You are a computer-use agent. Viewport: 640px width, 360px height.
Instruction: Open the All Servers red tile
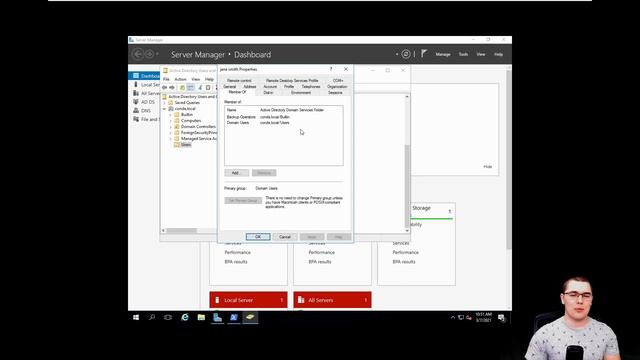[x=332, y=300]
